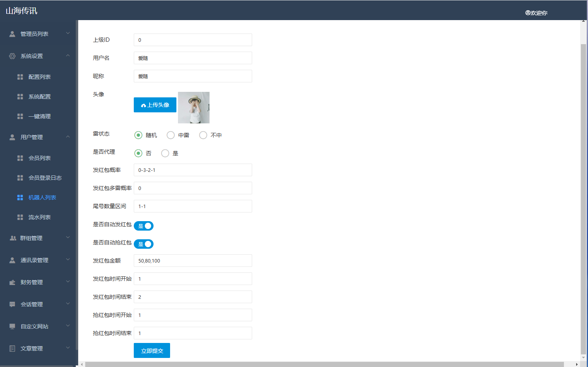Click the grid icon beside 流水列表

pos(20,217)
